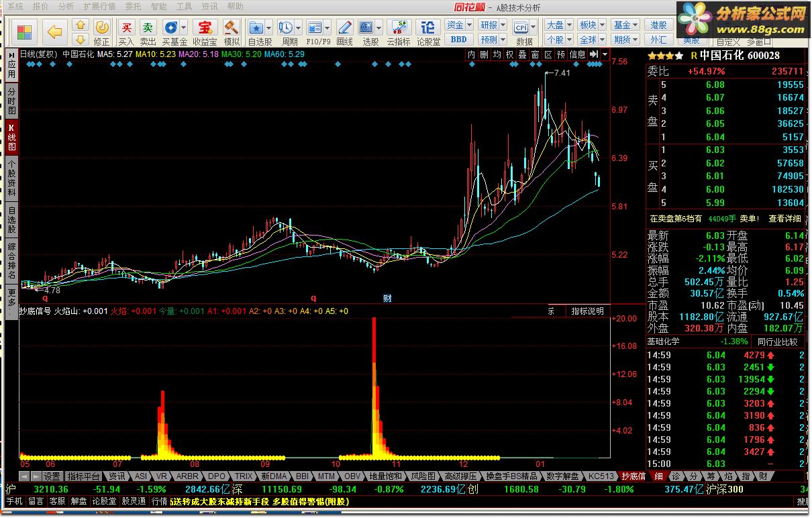812x518 pixels.
Task: Click the 查看详细 view details link
Action: (784, 219)
